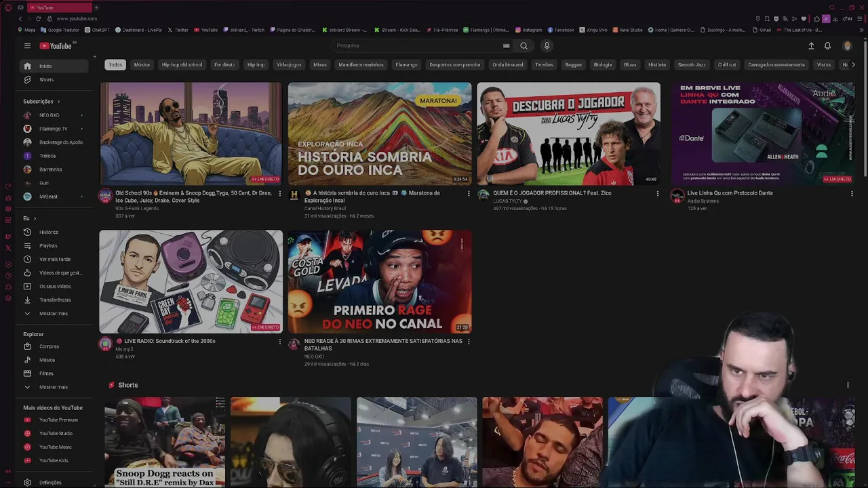The image size is (868, 488).
Task: Open Os seus vídeos
Action: [x=54, y=286]
